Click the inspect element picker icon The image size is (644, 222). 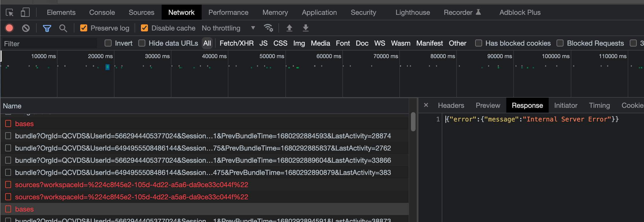coord(10,12)
